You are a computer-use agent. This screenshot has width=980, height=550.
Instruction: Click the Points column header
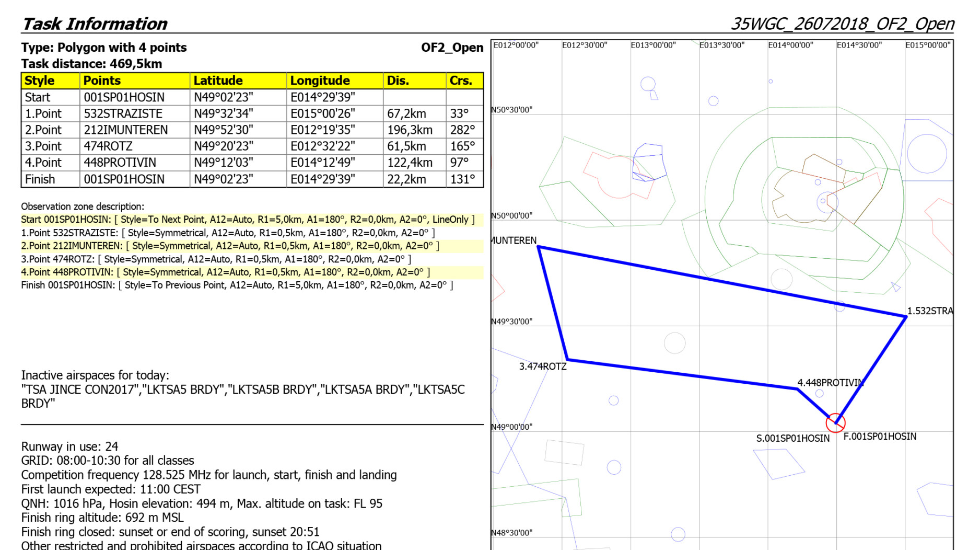click(x=102, y=81)
